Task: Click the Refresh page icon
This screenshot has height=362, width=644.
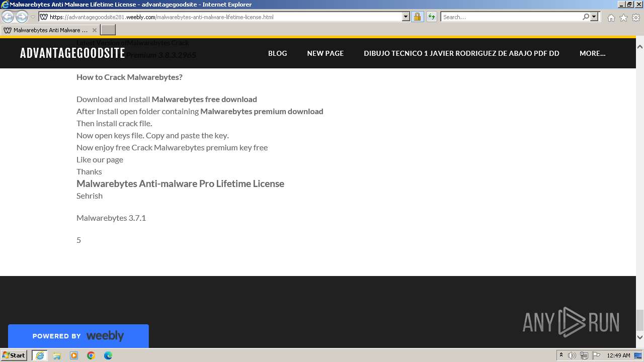Action: tap(432, 17)
